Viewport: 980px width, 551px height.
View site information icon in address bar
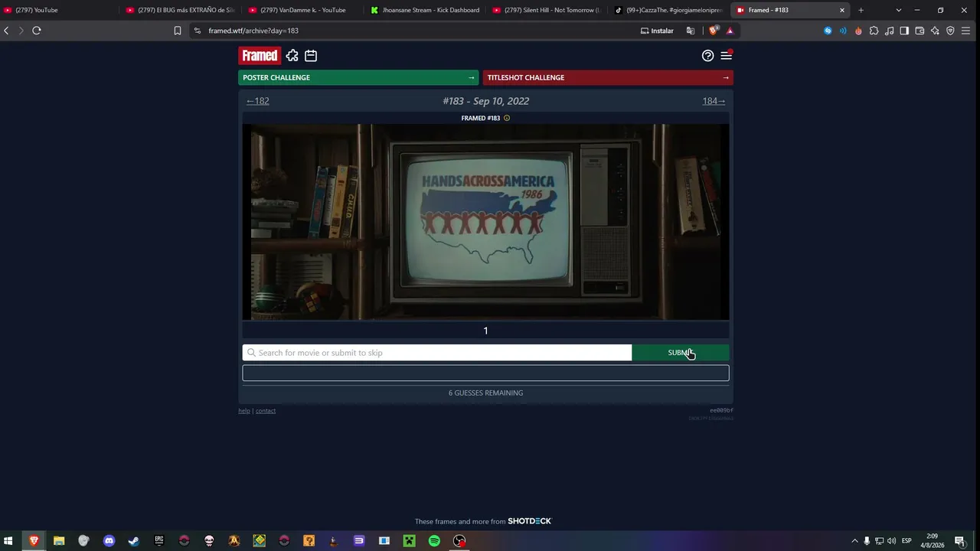(198, 31)
